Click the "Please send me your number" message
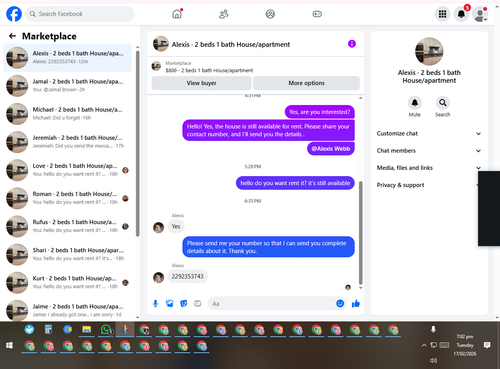This screenshot has width=500, height=369. pyautogui.click(x=268, y=247)
